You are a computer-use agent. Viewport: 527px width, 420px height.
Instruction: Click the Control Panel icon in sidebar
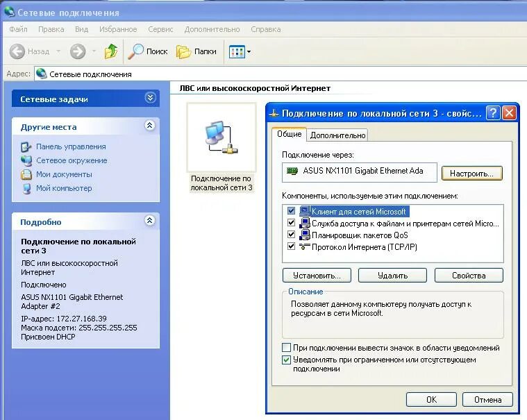coord(26,147)
